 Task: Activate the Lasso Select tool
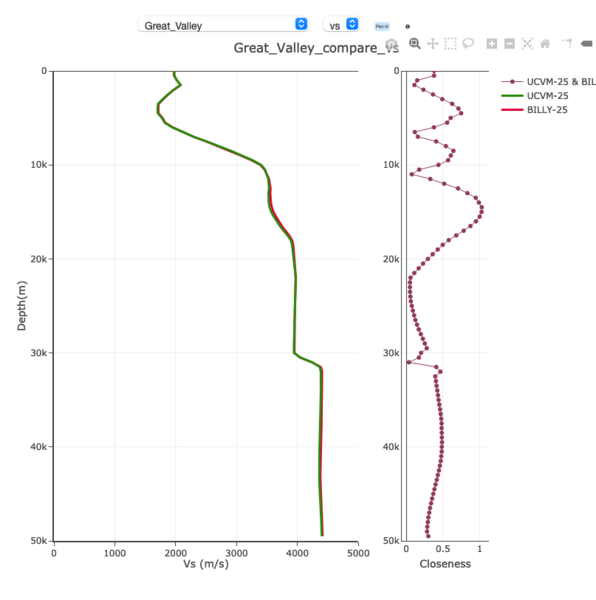coord(468,44)
